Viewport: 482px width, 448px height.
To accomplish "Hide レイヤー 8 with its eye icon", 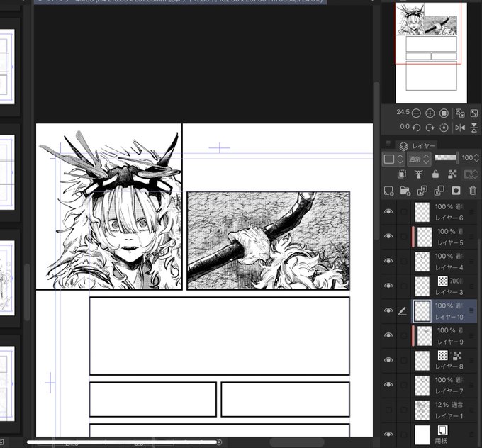I will 388,360.
